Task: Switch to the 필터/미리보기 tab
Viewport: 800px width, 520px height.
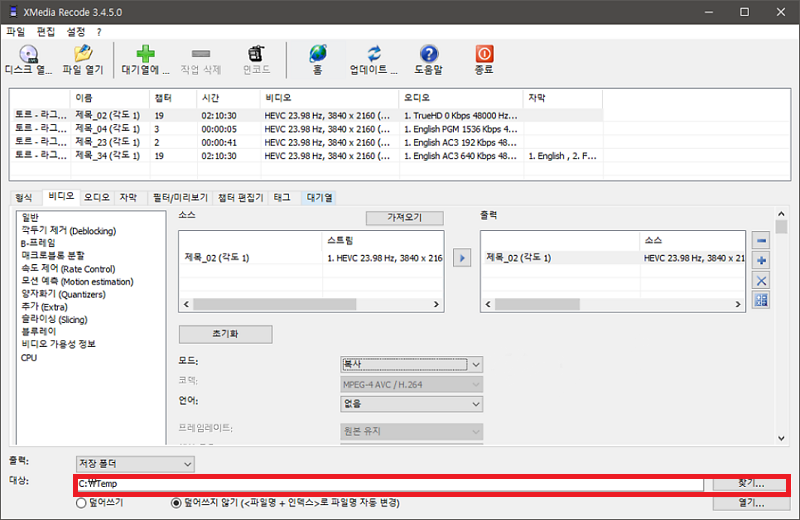Action: (180, 197)
